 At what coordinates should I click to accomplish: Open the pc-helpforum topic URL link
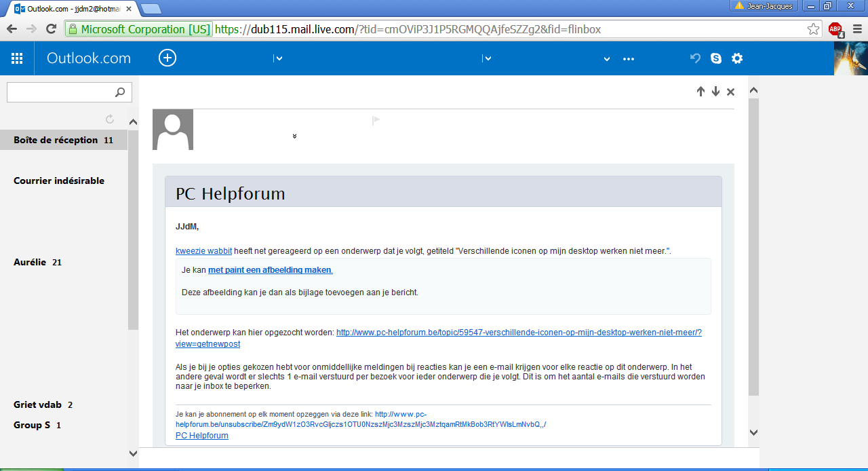tap(438, 338)
